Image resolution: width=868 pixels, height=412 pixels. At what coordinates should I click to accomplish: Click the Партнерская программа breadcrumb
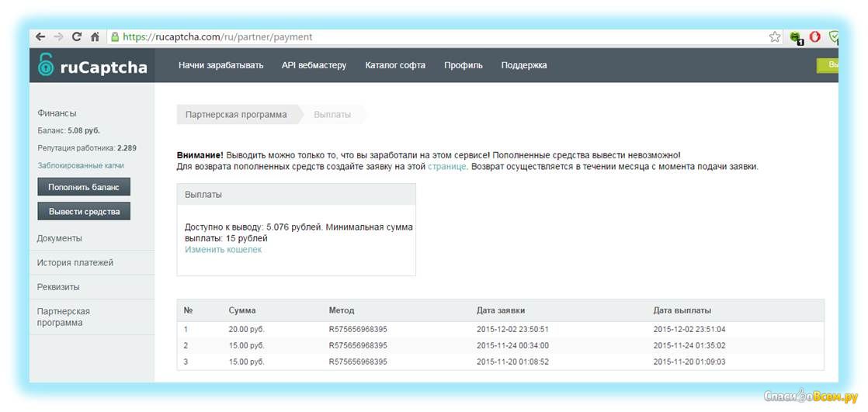click(x=236, y=115)
